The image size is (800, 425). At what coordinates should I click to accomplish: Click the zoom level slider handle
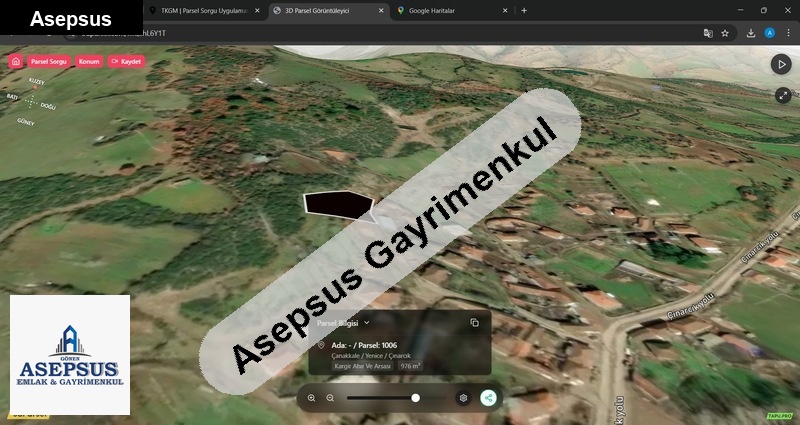(415, 398)
